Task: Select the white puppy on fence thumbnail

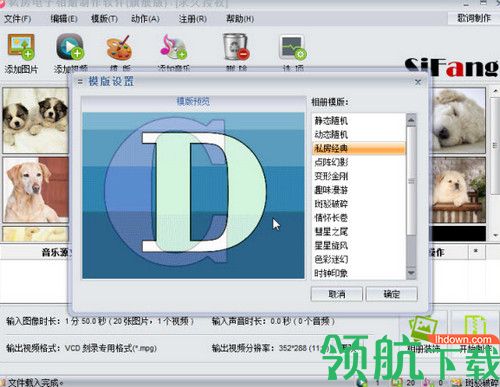Action: (x=459, y=190)
